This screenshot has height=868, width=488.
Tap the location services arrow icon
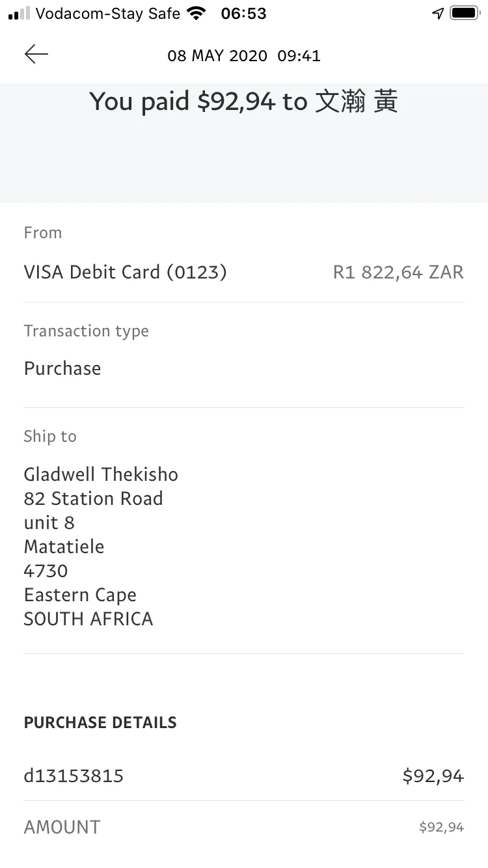tap(438, 14)
